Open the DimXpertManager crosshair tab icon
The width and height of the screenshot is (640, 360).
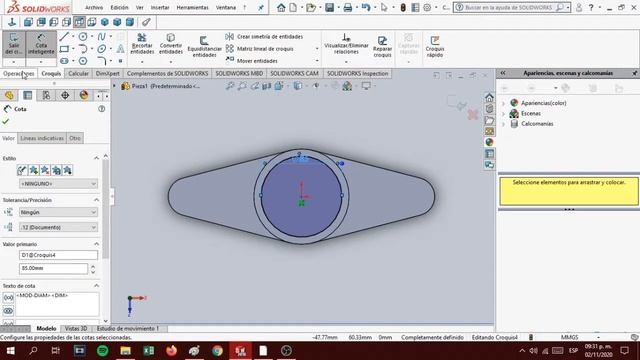coord(65,96)
